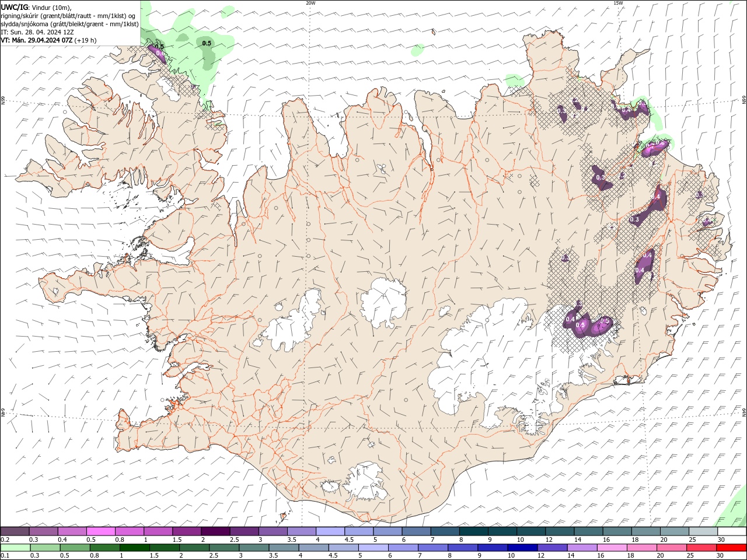Select the pale pink swatch labeled 16 in lower row
747x560 pixels.
tap(612, 548)
